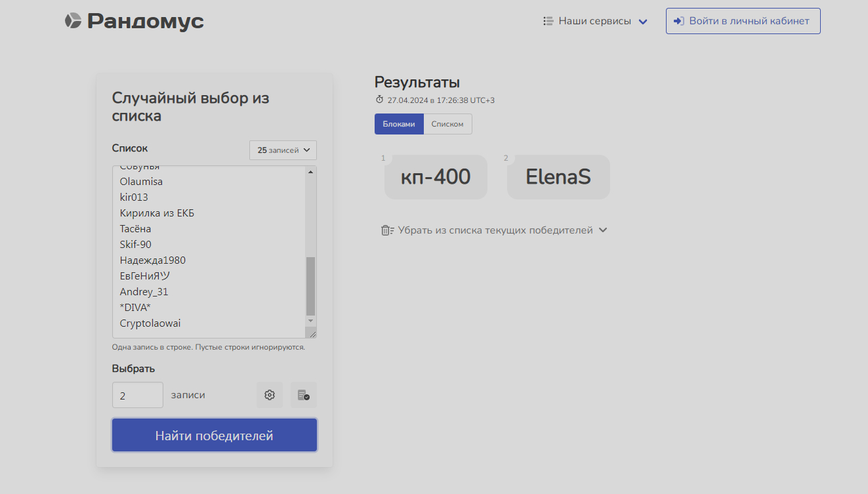Image resolution: width=868 pixels, height=494 pixels.
Task: Expand Убрать из списка текущих победителей
Action: 495,230
